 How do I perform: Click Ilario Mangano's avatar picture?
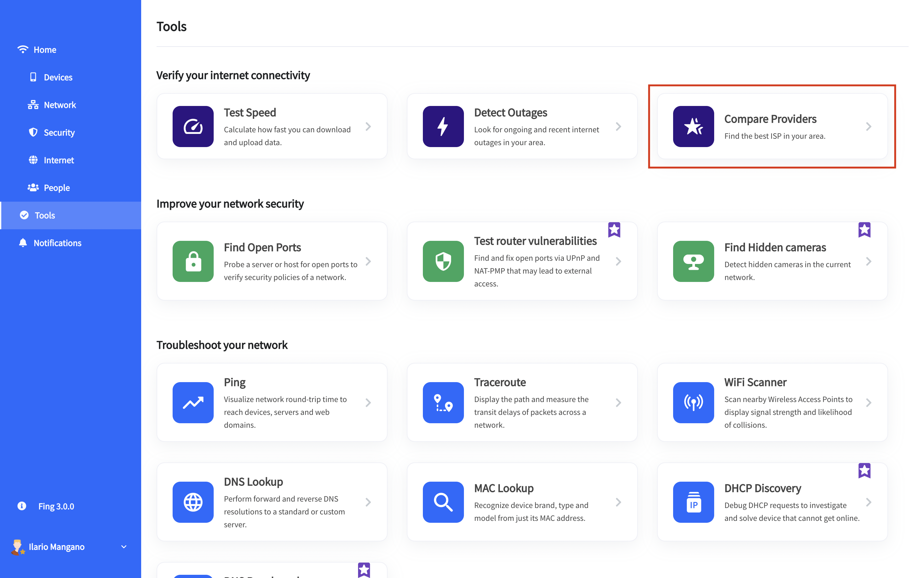[x=18, y=547]
